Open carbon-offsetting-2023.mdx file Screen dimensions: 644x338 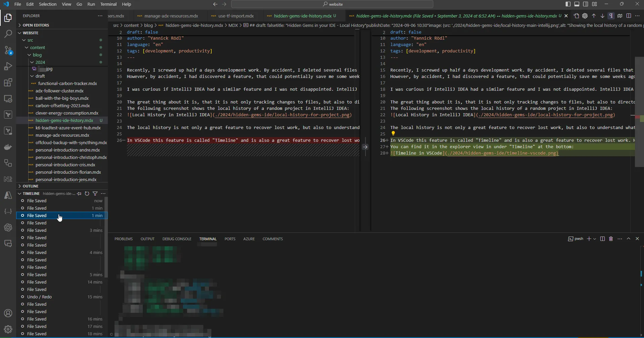[62, 105]
